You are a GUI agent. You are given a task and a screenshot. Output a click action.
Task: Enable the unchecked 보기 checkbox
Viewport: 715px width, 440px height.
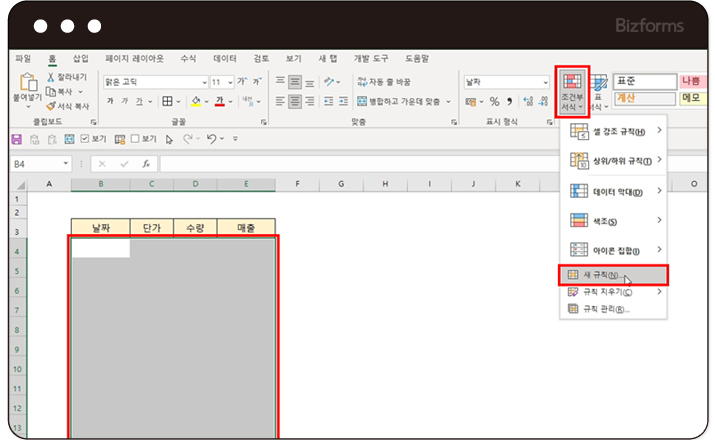point(134,139)
